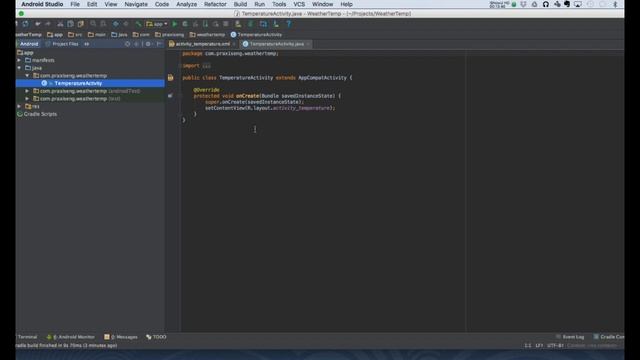Click the gutter icon beside class TemperatureActivity
Viewport: 640px width, 360px height.
tap(170, 78)
